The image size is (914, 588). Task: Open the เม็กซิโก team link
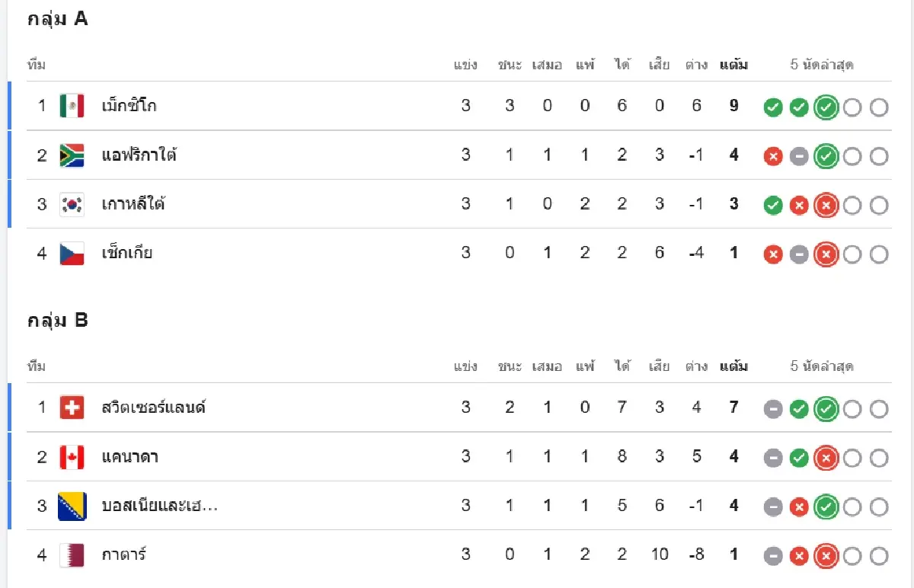tap(129, 106)
